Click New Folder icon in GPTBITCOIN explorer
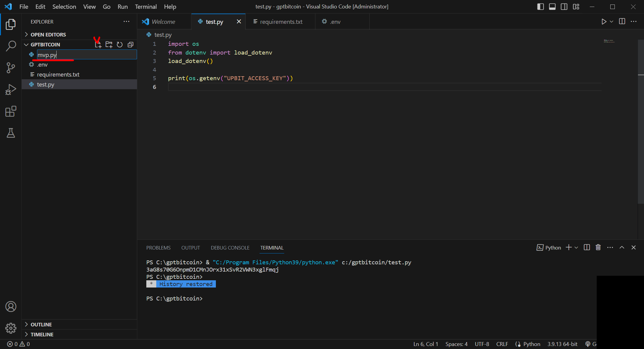The height and width of the screenshot is (349, 644). pos(109,45)
